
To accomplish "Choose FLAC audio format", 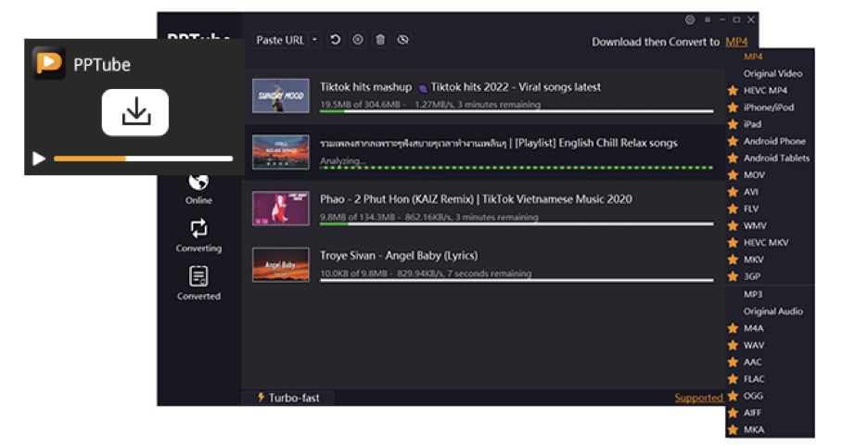I will pos(754,379).
